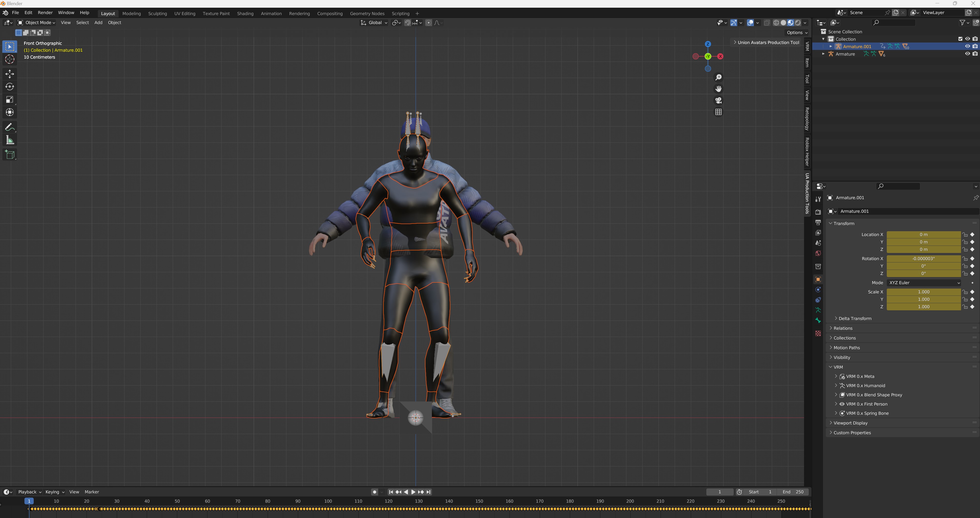The height and width of the screenshot is (518, 980).
Task: Toggle snapping magnet in header
Action: (x=408, y=23)
